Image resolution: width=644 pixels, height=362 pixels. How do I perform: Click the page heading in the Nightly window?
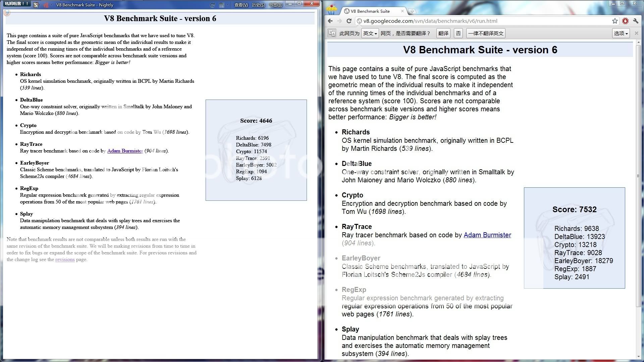coord(160,18)
